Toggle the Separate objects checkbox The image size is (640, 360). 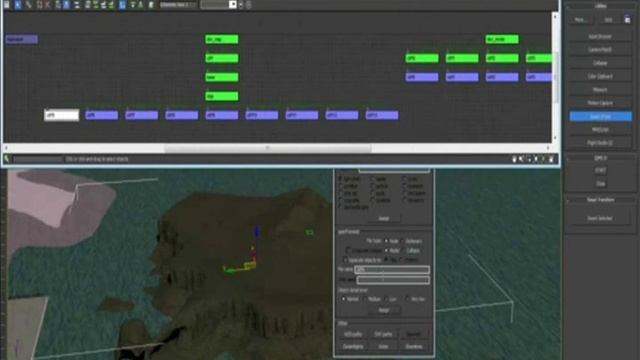pyautogui.click(x=345, y=260)
